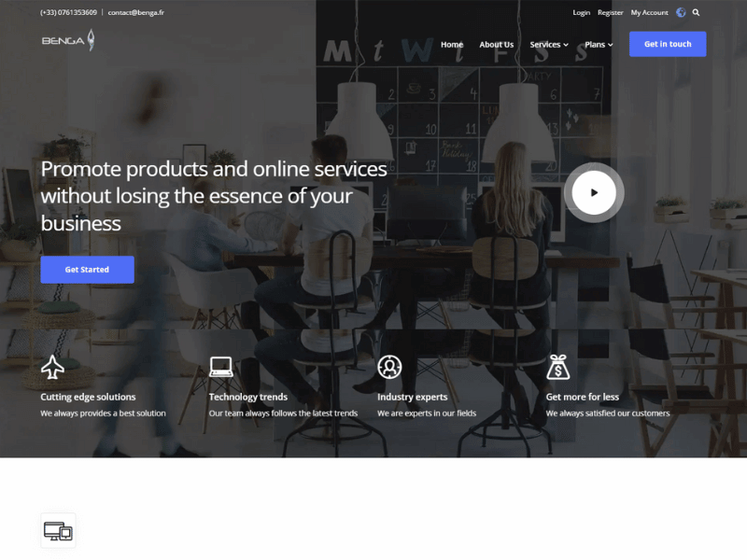Play the hero video
The width and height of the screenshot is (747, 560).
(x=594, y=192)
